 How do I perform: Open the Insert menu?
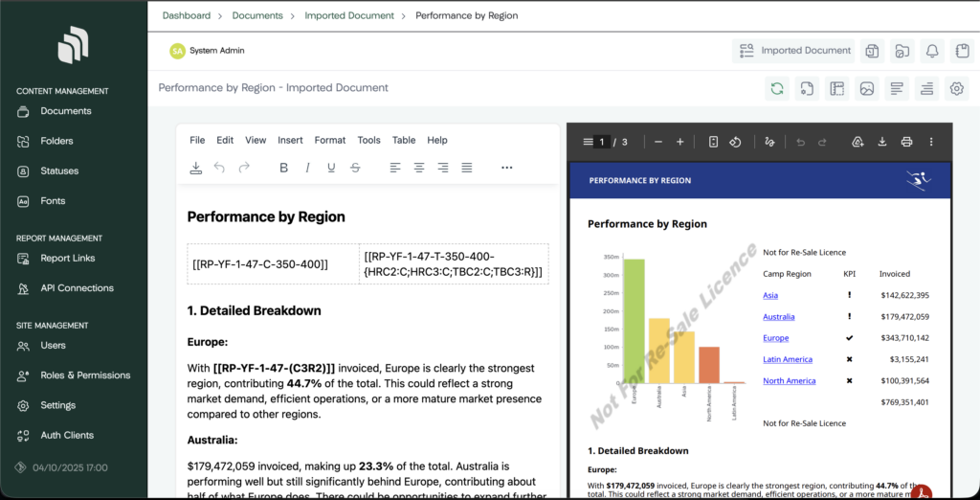click(x=290, y=140)
